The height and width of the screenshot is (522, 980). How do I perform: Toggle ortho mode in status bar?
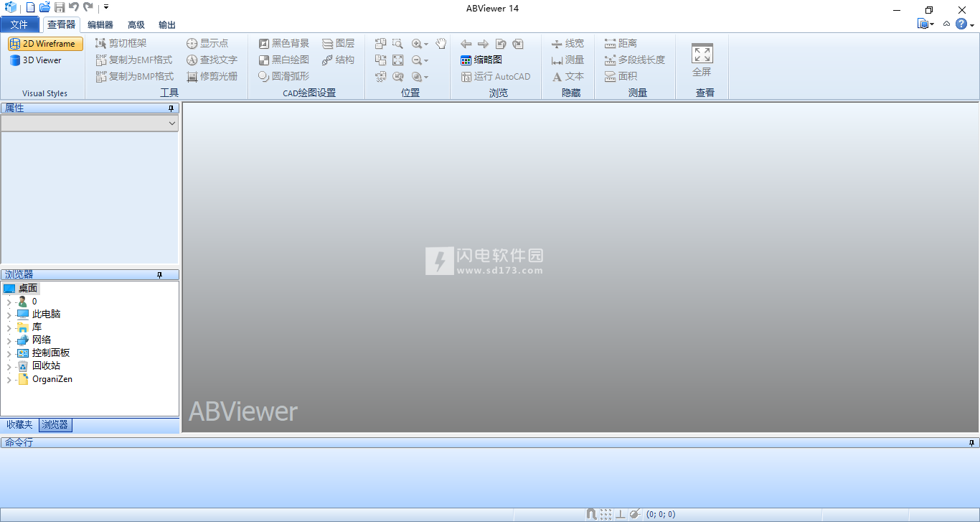coord(621,514)
